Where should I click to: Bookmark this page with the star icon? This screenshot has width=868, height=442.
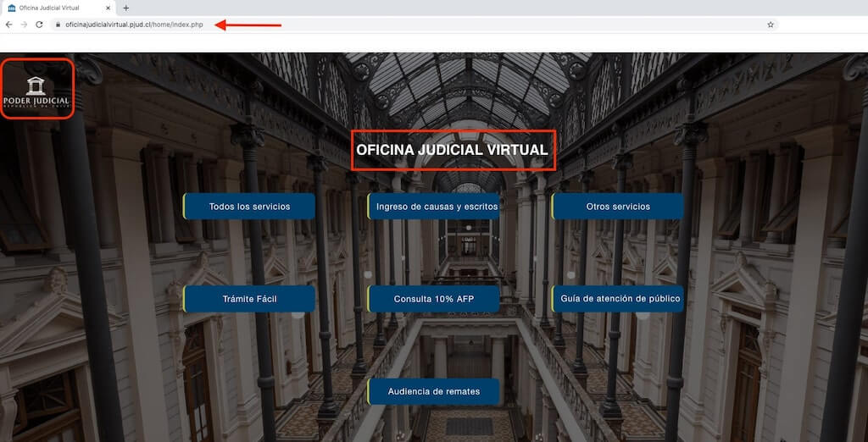coord(770,25)
